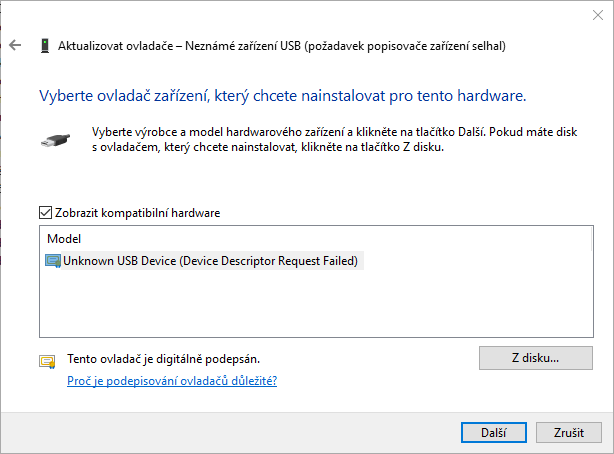Click the digital signature certificate icon
The height and width of the screenshot is (454, 614).
(x=47, y=361)
